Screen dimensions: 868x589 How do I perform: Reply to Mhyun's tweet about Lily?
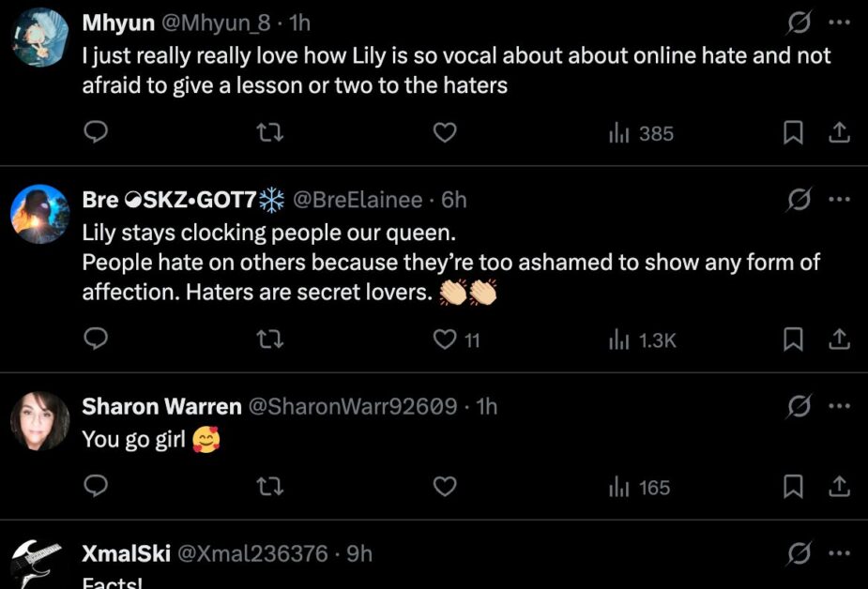click(x=95, y=133)
